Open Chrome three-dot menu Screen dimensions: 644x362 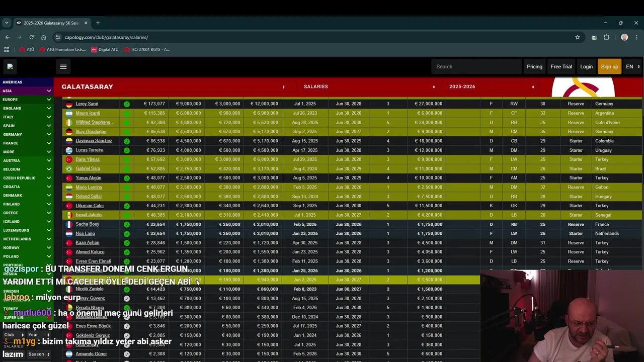click(636, 37)
